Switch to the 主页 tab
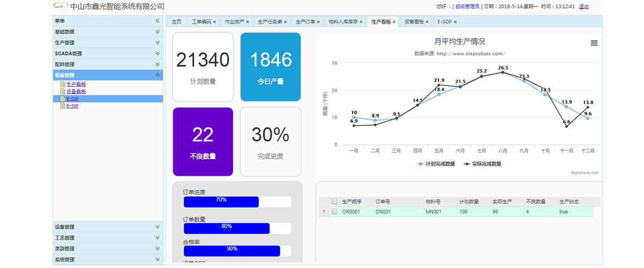The width and height of the screenshot is (644, 268). (x=176, y=22)
